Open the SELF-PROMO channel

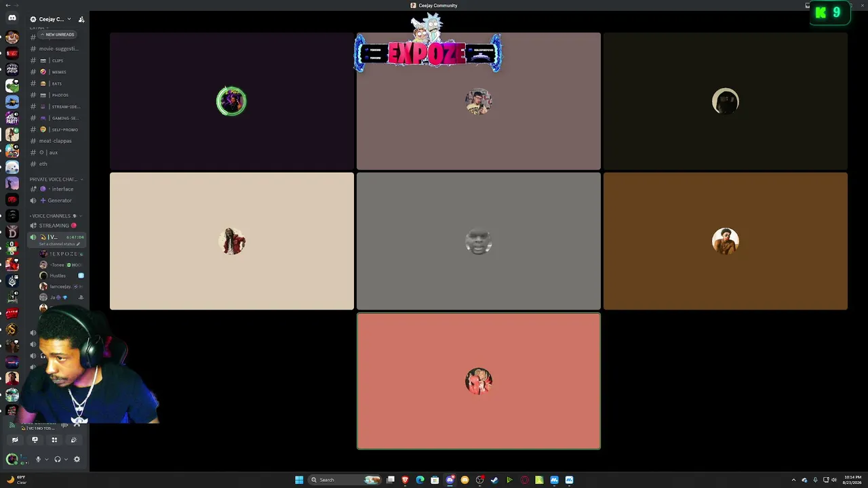point(57,129)
